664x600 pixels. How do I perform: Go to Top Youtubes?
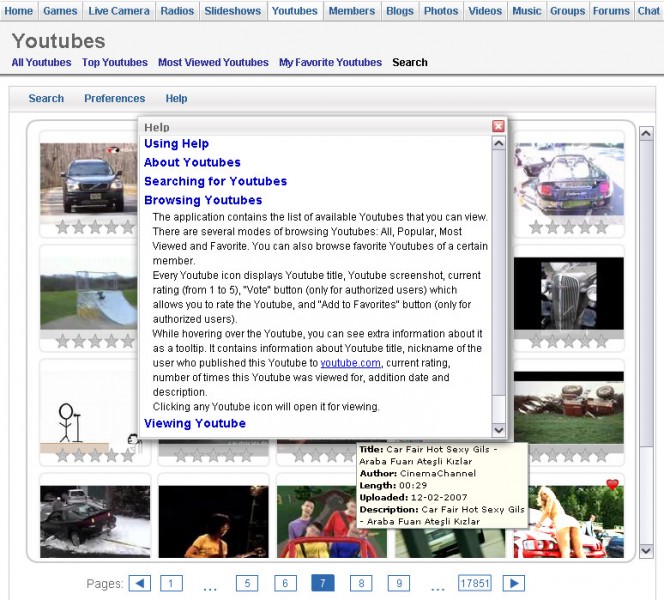click(115, 62)
